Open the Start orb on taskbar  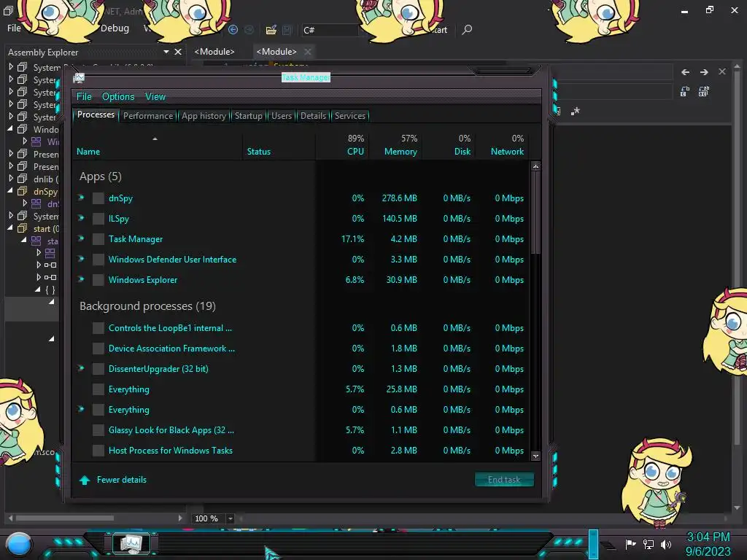point(19,544)
